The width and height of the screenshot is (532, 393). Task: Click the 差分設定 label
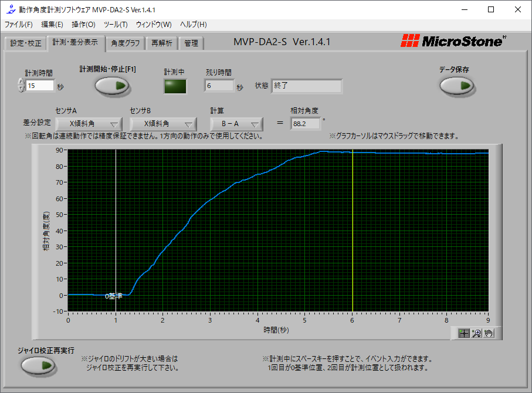click(36, 123)
